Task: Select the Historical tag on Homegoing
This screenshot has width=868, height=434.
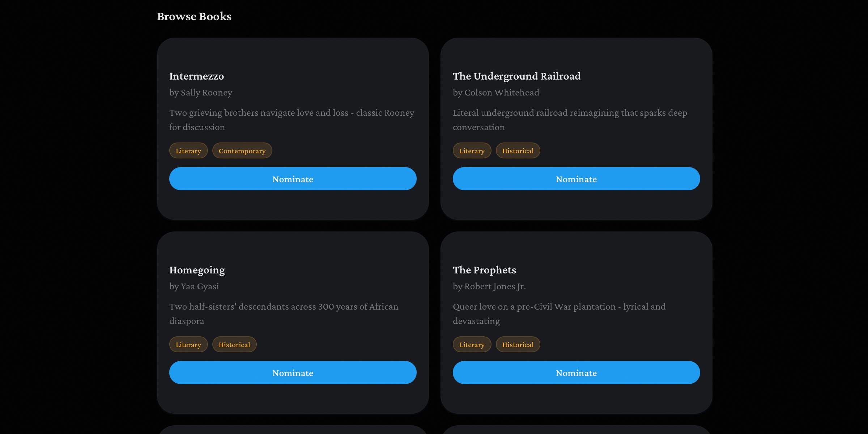Action: pos(234,344)
